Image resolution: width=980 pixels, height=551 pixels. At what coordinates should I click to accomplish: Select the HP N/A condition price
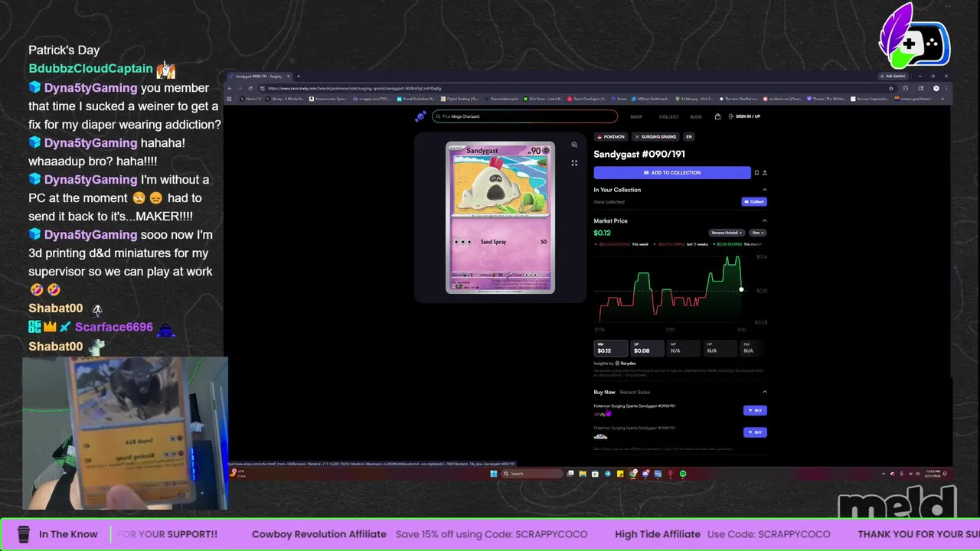click(x=720, y=348)
